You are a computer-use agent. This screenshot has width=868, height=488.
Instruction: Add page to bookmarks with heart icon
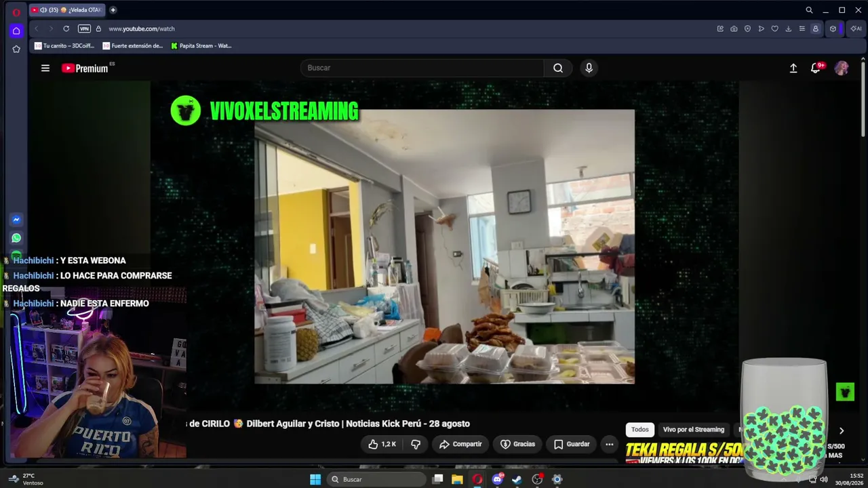[774, 28]
